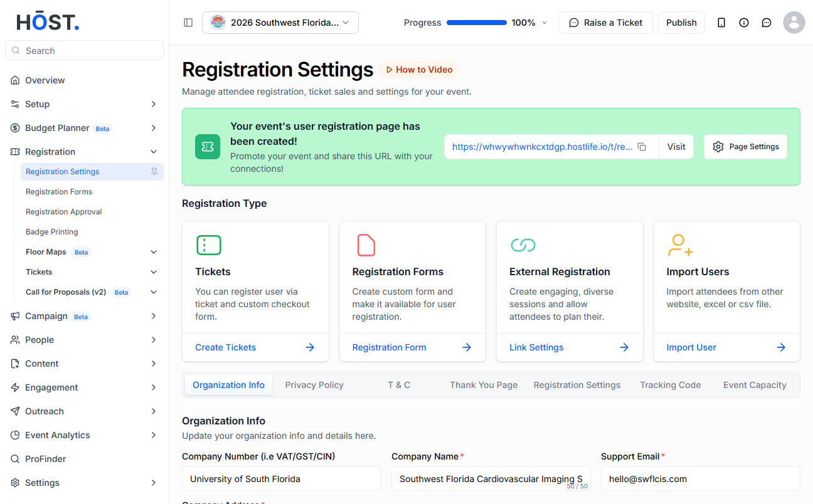The height and width of the screenshot is (504, 813).
Task: Click the Import Users person icon
Action: 680,245
